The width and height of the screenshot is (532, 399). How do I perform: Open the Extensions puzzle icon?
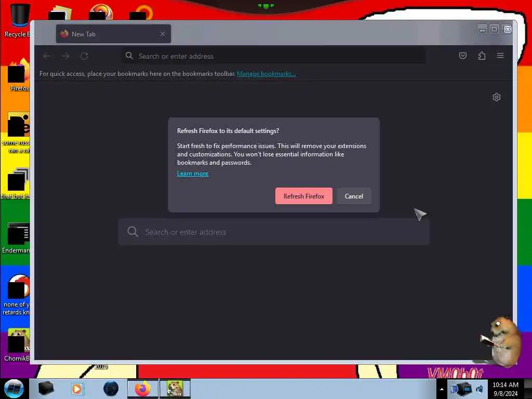(482, 56)
